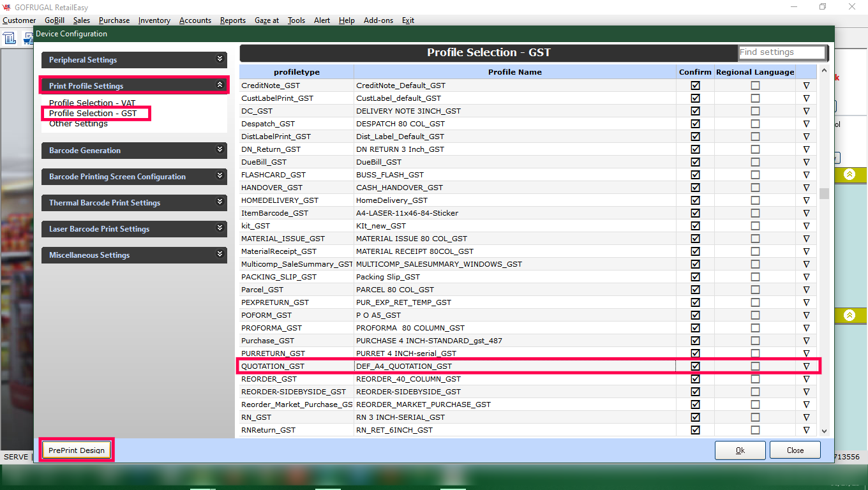Image resolution: width=868 pixels, height=490 pixels.
Task: Click the receipt scroll icon in the main toolbar
Action: [10, 38]
